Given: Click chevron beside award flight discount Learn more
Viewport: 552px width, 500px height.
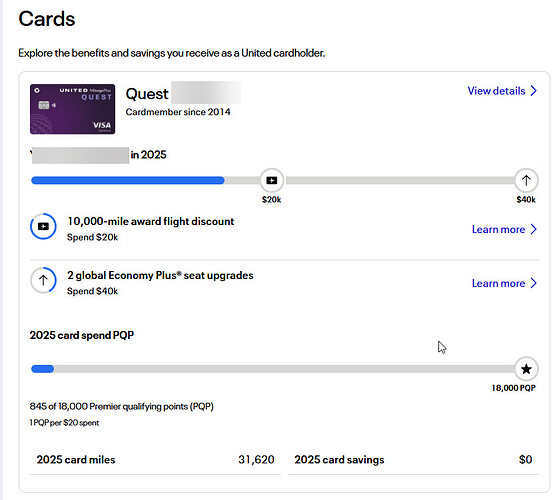Looking at the screenshot, I should tap(534, 229).
